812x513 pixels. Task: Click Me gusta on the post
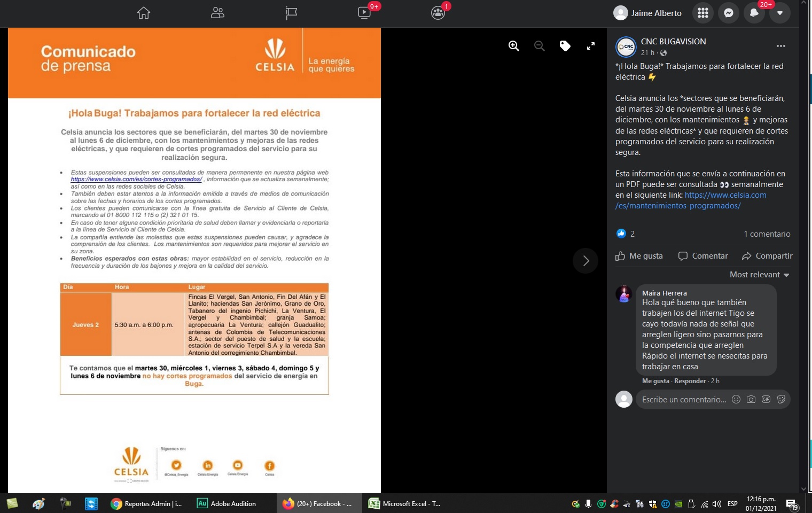pos(639,256)
